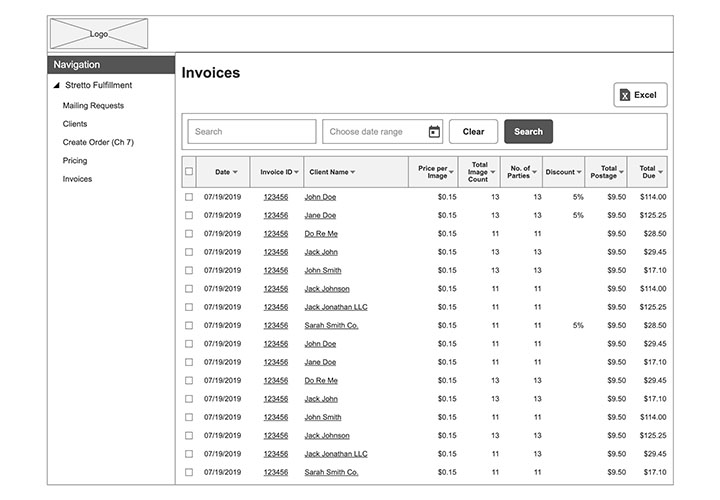The image size is (720, 500).
Task: Check the John Doe row totaling $114.00
Action: point(189,197)
